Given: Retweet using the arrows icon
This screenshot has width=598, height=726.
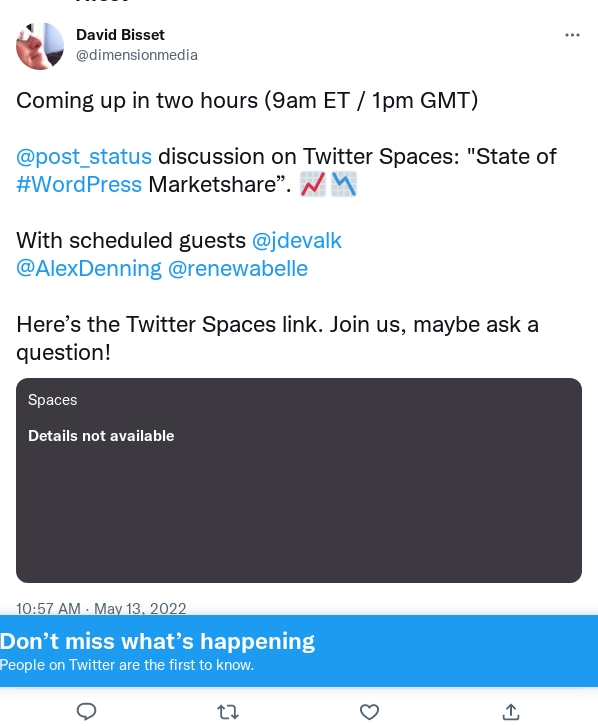Looking at the screenshot, I should click(x=228, y=712).
